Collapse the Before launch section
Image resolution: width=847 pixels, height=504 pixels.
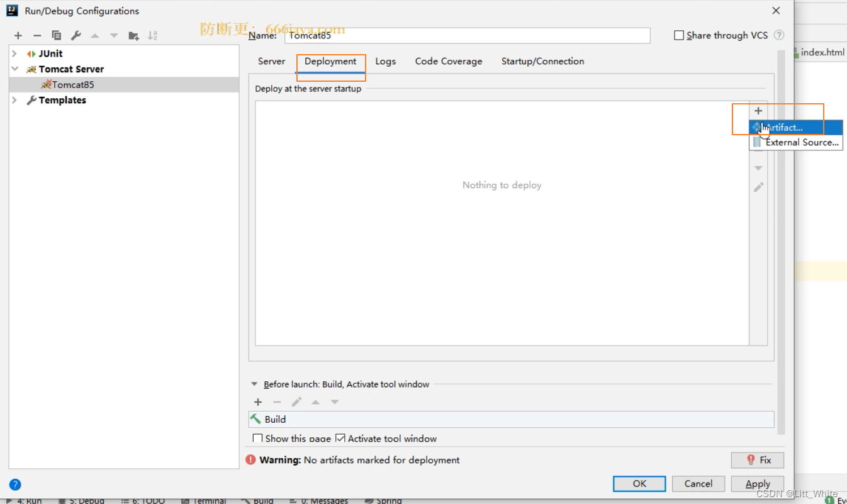(255, 384)
